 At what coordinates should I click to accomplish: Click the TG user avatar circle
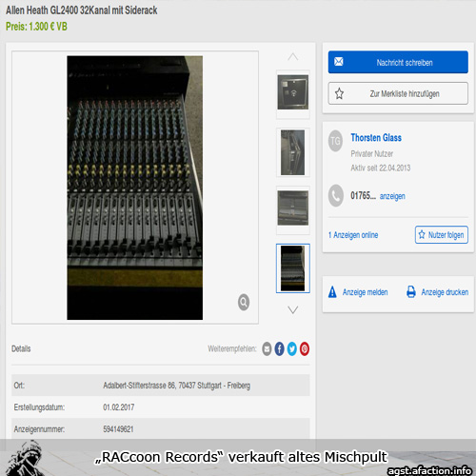coord(335,141)
